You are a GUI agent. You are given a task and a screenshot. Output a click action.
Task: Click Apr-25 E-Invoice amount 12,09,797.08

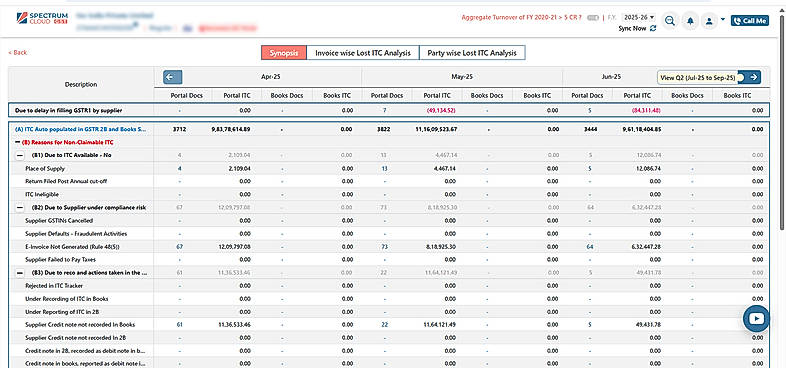click(235, 247)
